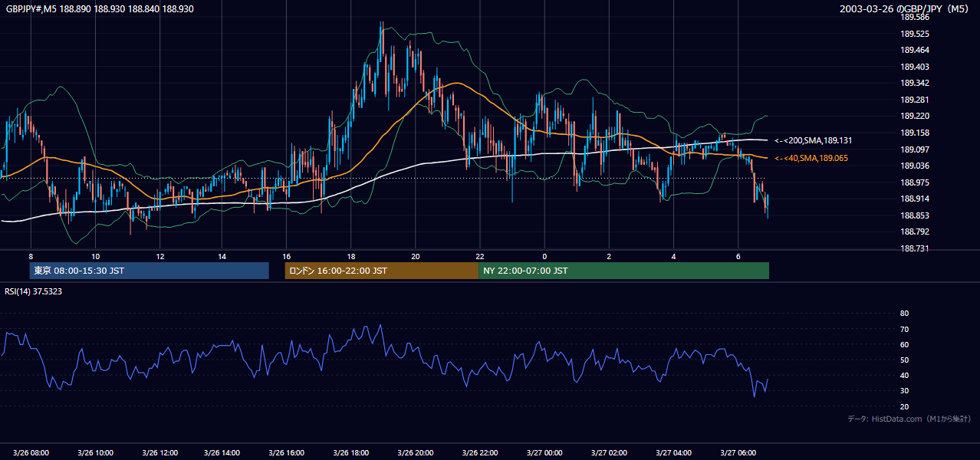Select the NY 22:00-07:00 JST session bar
The width and height of the screenshot is (980, 460).
click(623, 271)
